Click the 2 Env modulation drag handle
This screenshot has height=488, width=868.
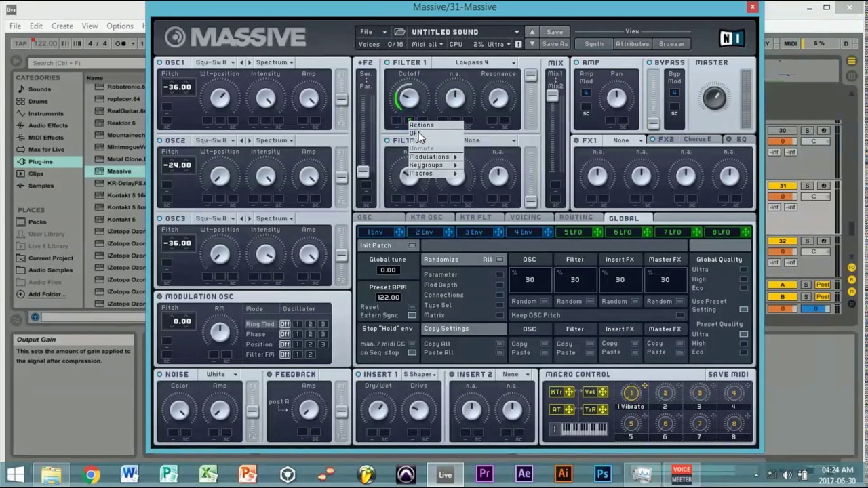click(448, 232)
